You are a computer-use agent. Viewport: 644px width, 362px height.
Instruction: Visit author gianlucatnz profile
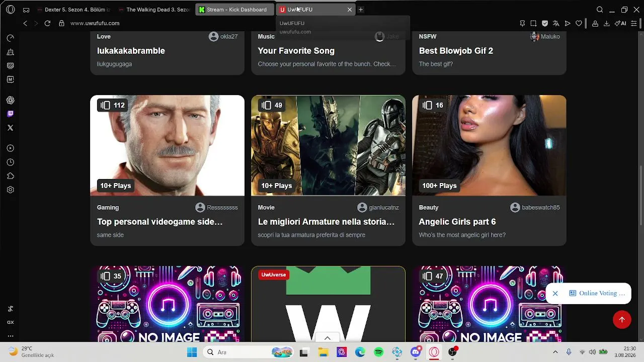378,208
